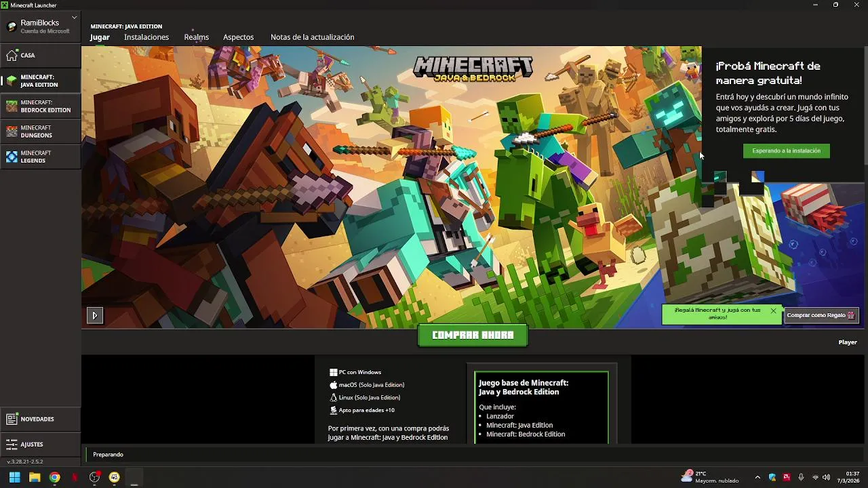
Task: Open the Novedades news section
Action: (41, 419)
